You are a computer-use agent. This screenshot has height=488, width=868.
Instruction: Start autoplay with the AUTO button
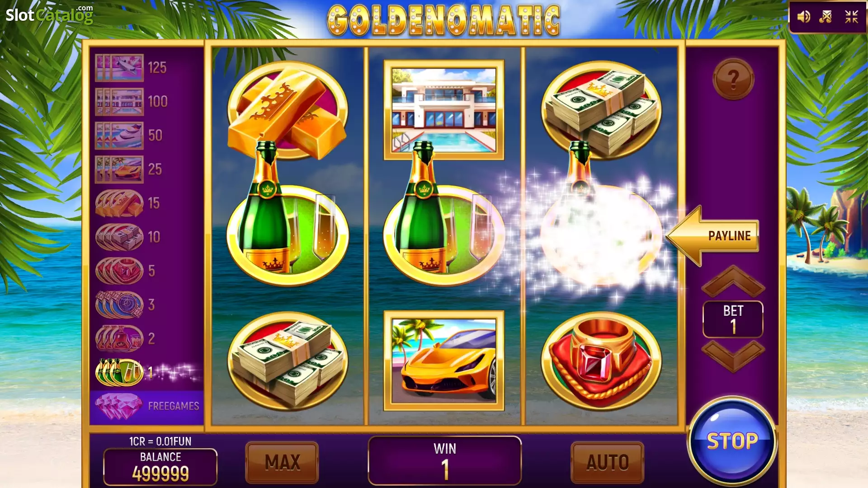click(x=608, y=462)
